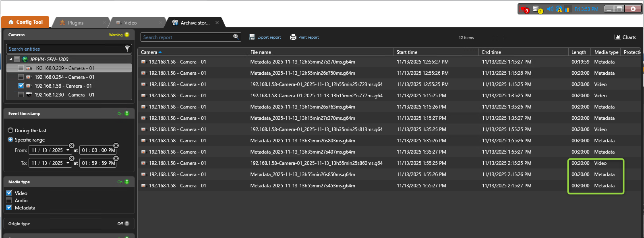Open the To date dropdown calendar
This screenshot has width=644, height=238.
(x=68, y=163)
